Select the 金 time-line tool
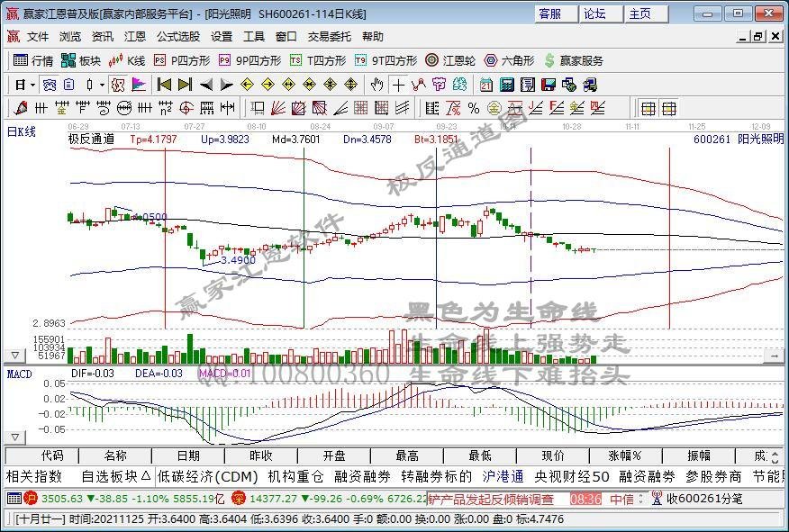 tap(62, 108)
